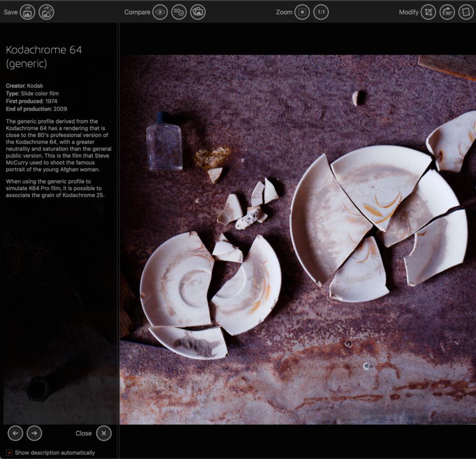Click the next film arrow button

[x=34, y=433]
